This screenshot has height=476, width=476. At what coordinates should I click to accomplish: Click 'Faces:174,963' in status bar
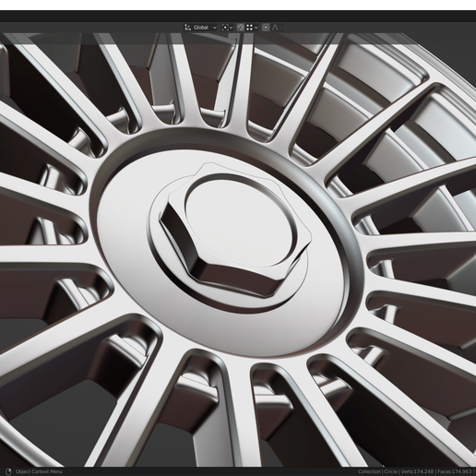click(454, 471)
